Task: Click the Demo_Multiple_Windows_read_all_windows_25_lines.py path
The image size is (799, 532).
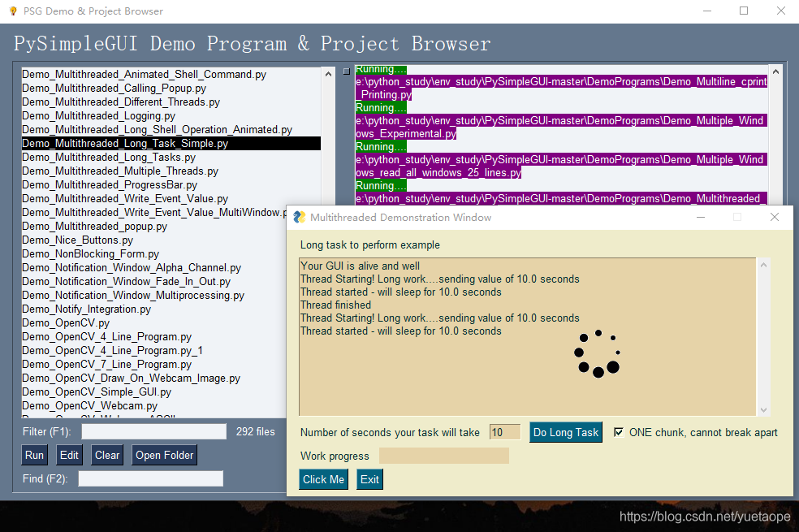Action: pyautogui.click(x=560, y=167)
